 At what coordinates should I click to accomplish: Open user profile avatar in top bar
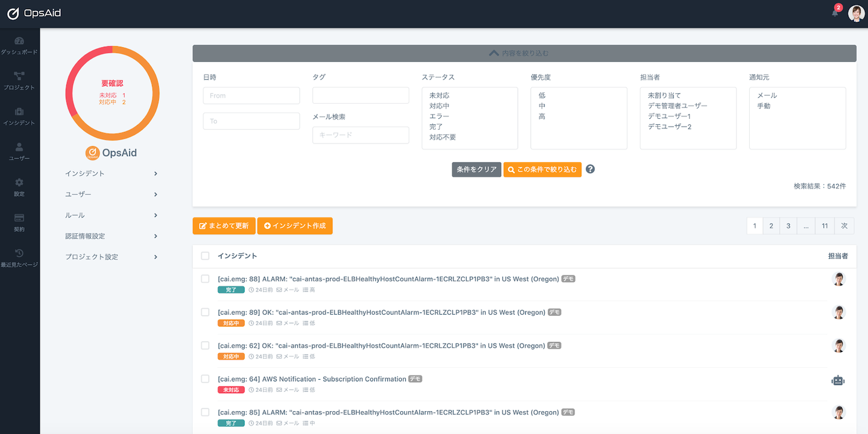tap(856, 13)
